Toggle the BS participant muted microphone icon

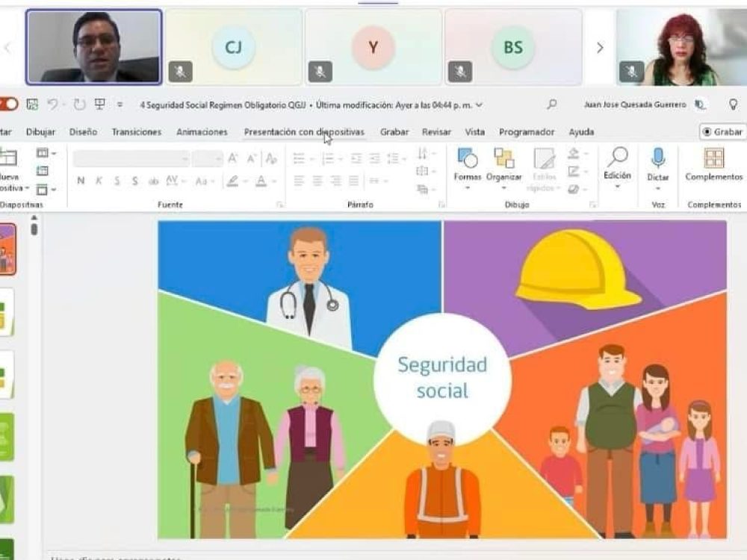point(459,72)
